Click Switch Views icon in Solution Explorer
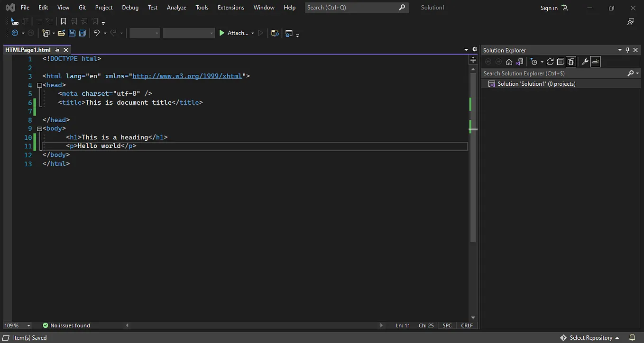Screen dimensions: 644x343 [520, 62]
